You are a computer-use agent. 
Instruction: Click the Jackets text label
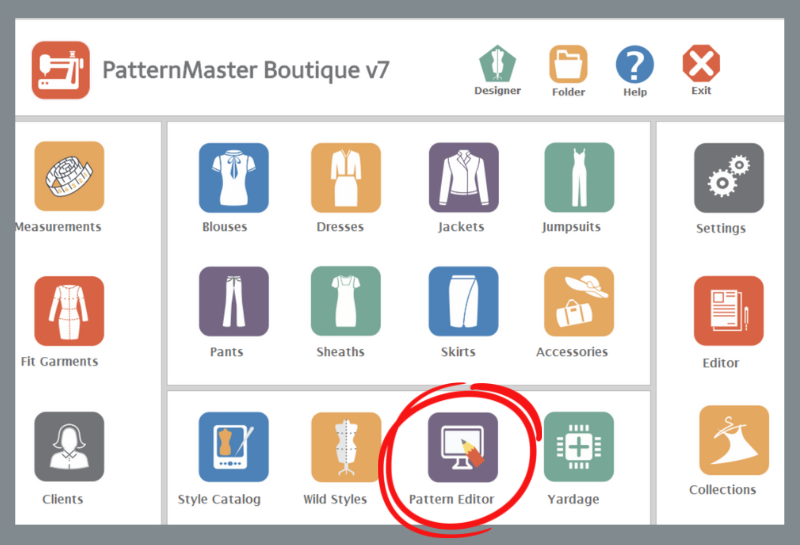coord(461,227)
